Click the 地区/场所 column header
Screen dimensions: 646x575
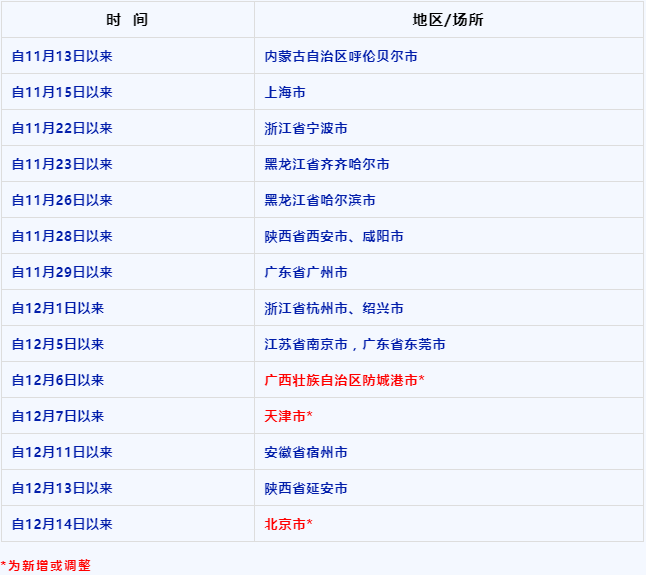[x=449, y=19]
